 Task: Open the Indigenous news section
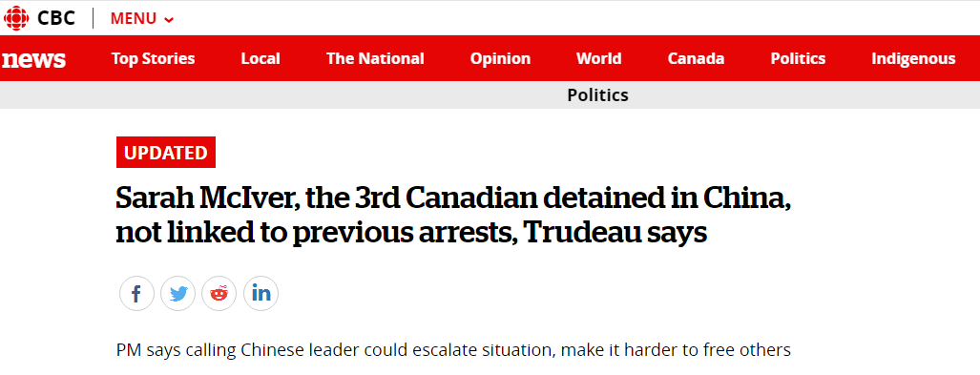pyautogui.click(x=914, y=59)
